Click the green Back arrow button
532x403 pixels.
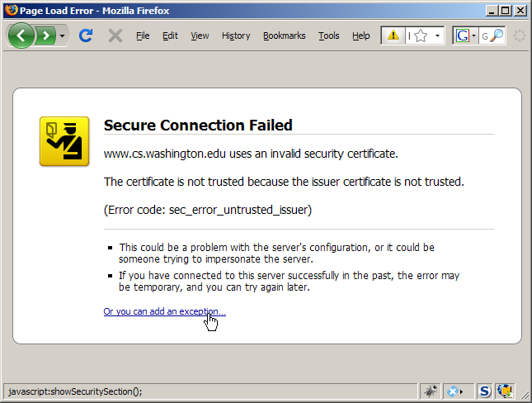point(21,36)
